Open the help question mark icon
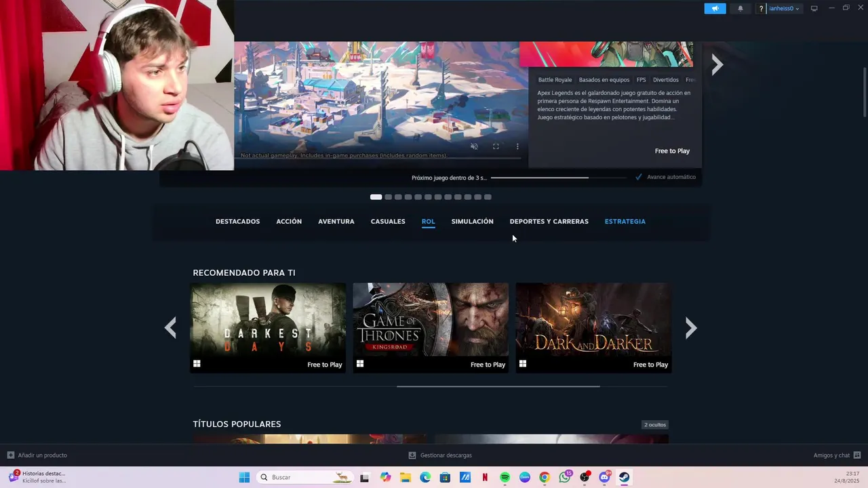The height and width of the screenshot is (488, 868). pos(762,9)
